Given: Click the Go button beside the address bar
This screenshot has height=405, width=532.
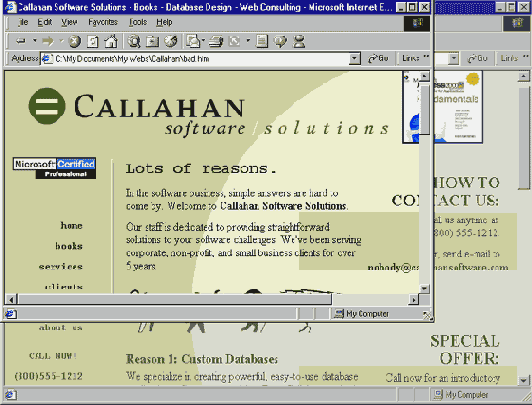Looking at the screenshot, I should pyautogui.click(x=378, y=59).
